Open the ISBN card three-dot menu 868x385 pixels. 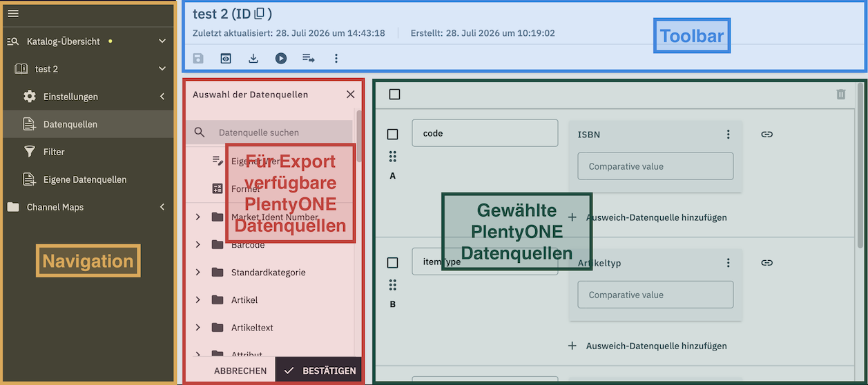(x=728, y=135)
